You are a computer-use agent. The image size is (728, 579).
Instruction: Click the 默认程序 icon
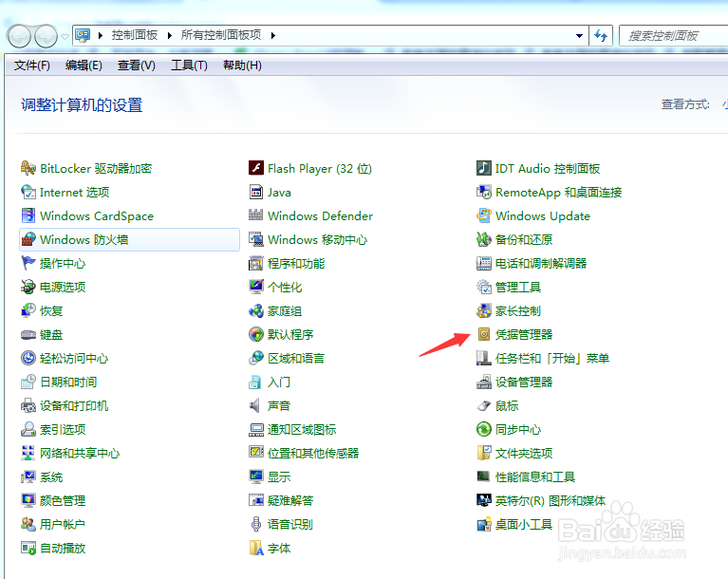256,334
